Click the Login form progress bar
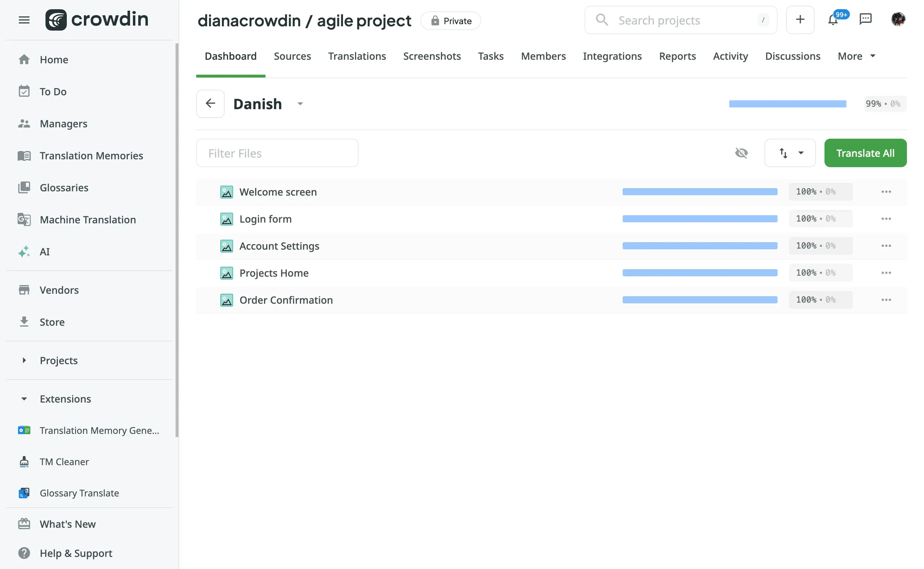Viewport: 924px width, 569px height. click(699, 219)
